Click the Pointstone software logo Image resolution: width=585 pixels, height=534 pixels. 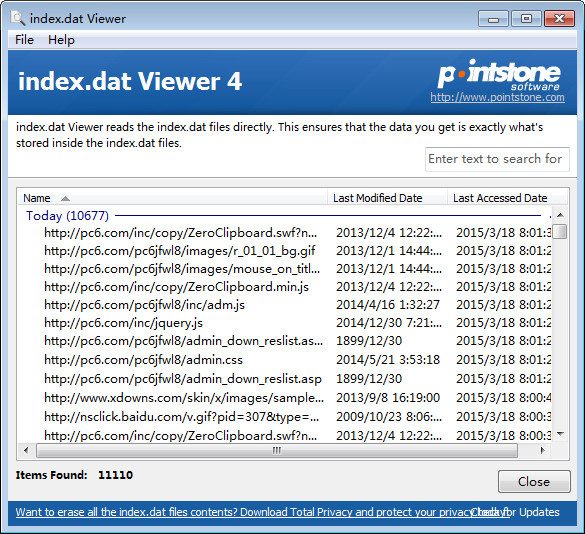point(499,74)
